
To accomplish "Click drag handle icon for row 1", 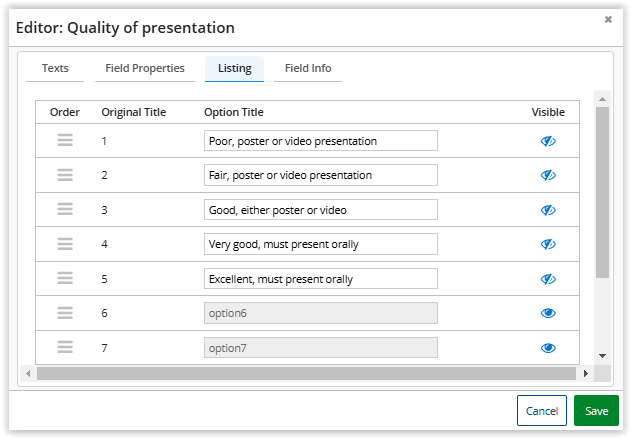I will [65, 141].
